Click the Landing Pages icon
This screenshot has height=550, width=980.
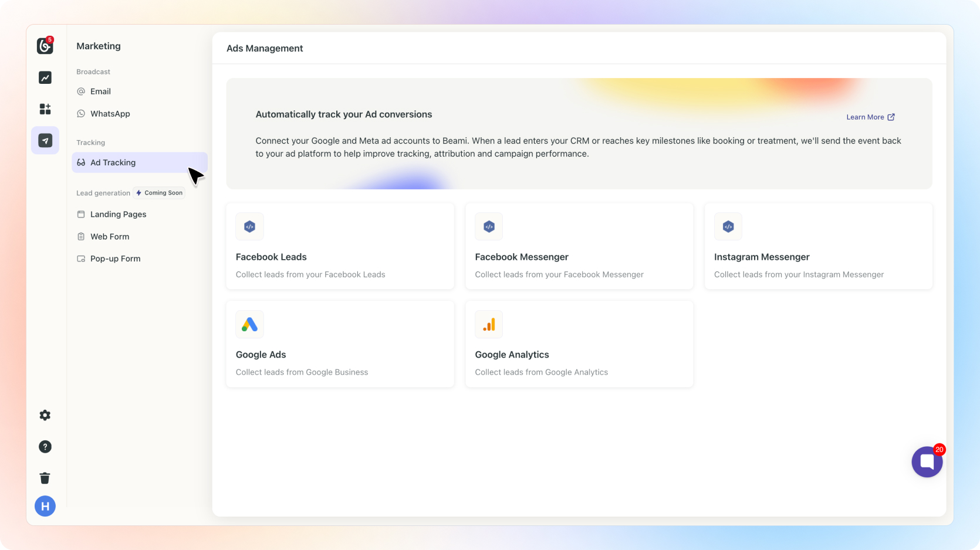point(81,215)
